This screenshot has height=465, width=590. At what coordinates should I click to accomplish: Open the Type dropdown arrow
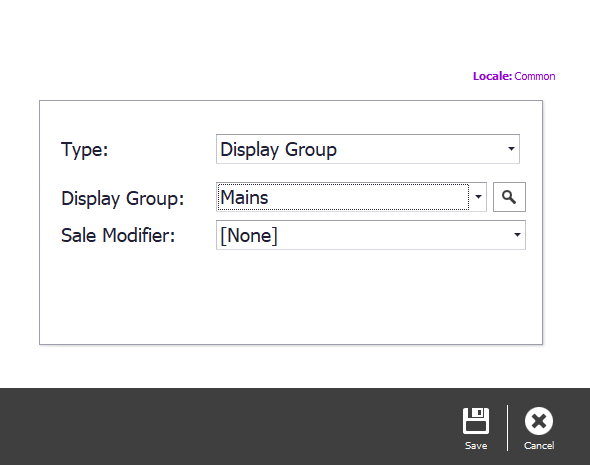coord(511,149)
